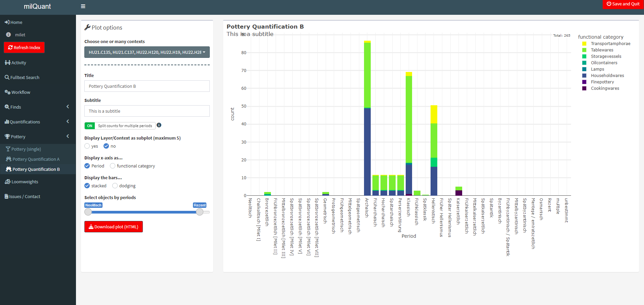Click the milet info circle icon
644x305 pixels.
(x=8, y=35)
